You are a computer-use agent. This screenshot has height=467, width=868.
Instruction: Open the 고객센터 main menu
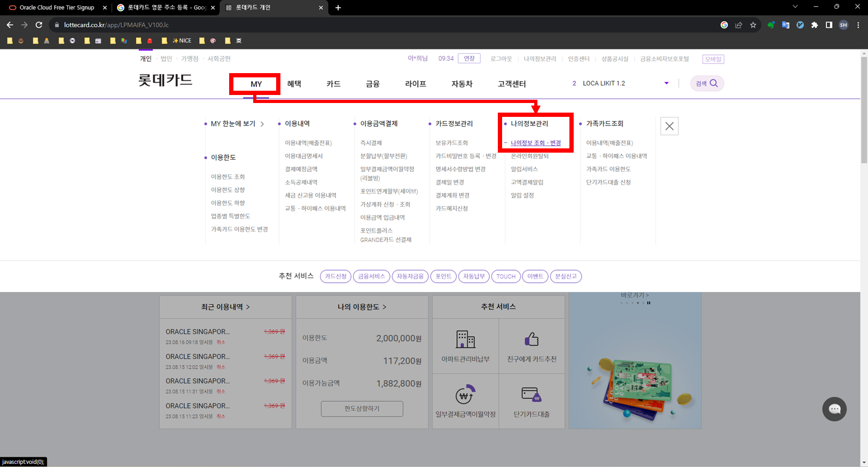[512, 84]
